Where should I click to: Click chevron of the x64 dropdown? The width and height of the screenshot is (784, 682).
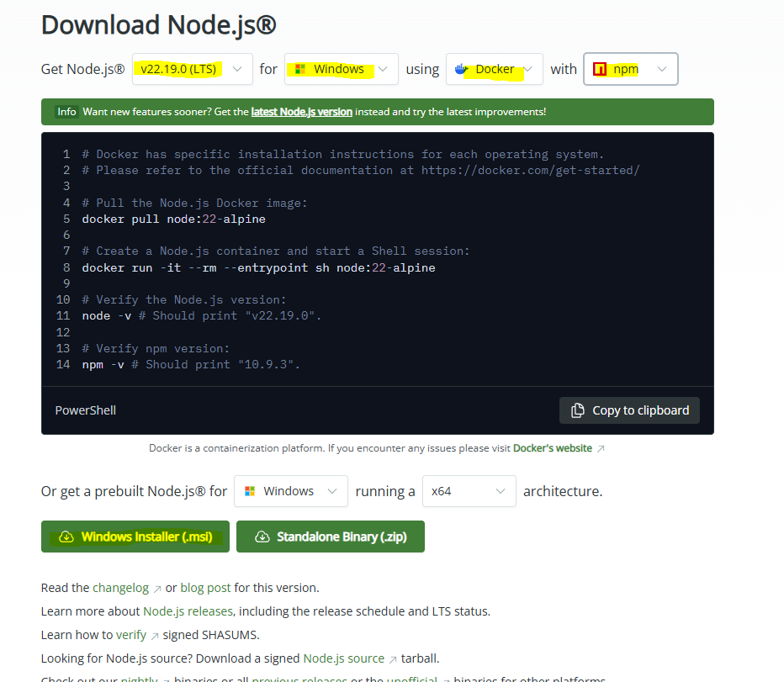tap(500, 491)
